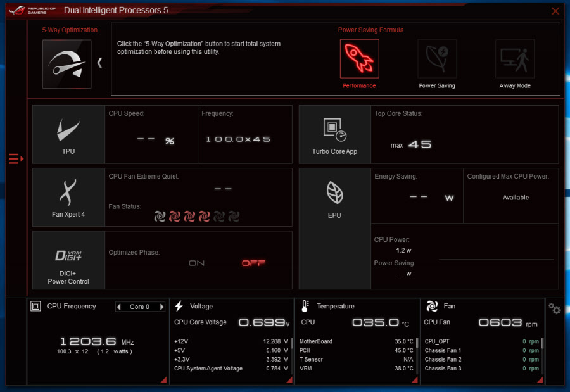This screenshot has height=392, width=570.
Task: Select the CPU_OPT fan row
Action: [x=482, y=341]
